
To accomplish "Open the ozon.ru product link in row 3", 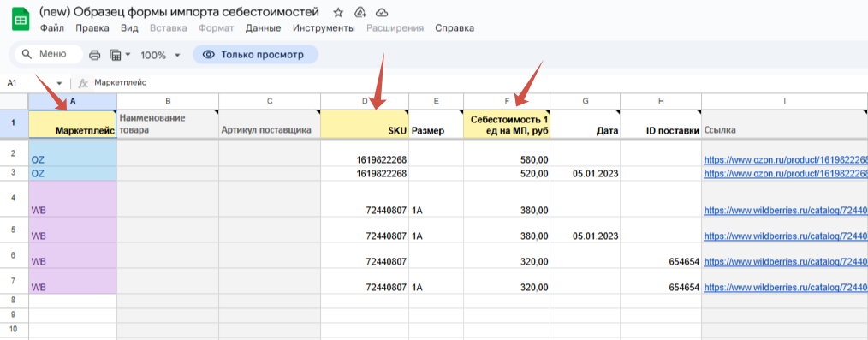I will [x=786, y=174].
